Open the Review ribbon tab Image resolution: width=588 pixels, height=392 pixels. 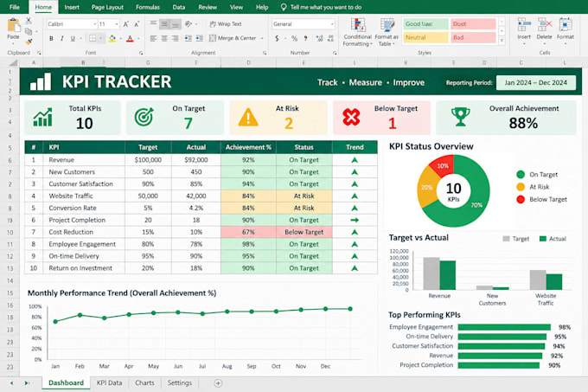point(208,7)
